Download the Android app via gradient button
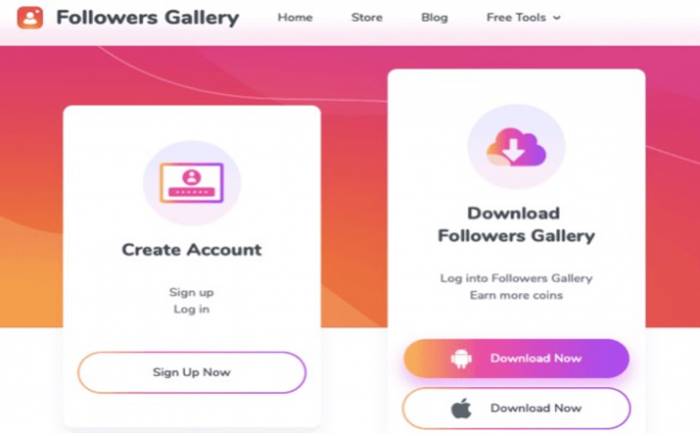The image size is (700, 436). 517,358
